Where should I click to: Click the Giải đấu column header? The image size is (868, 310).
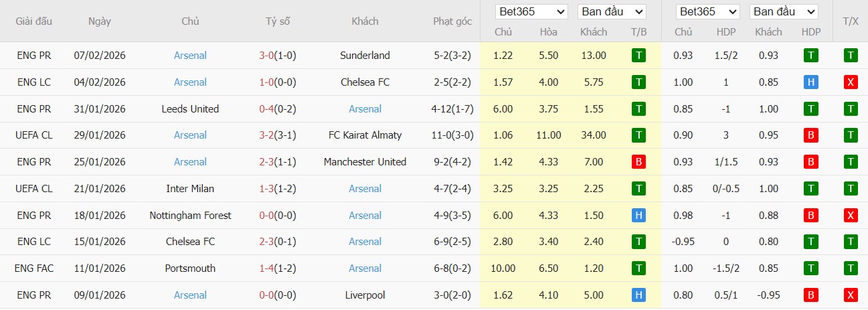[x=34, y=21]
